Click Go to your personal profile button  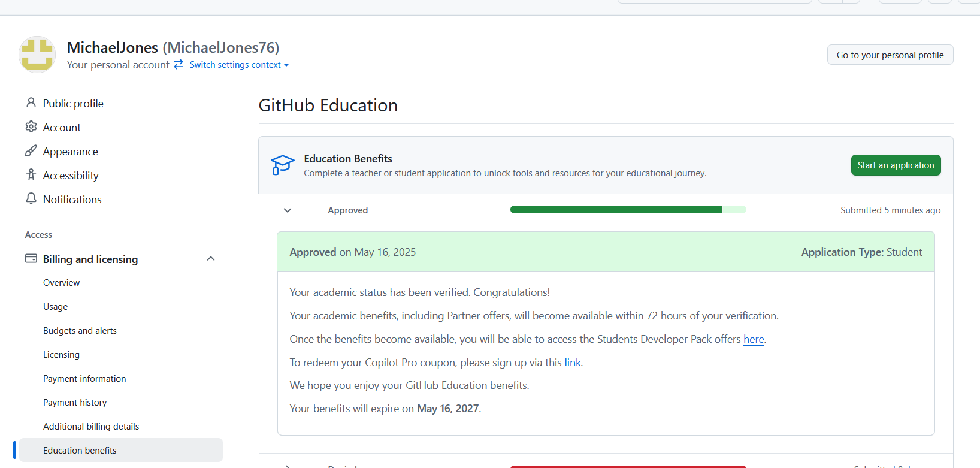[890, 55]
